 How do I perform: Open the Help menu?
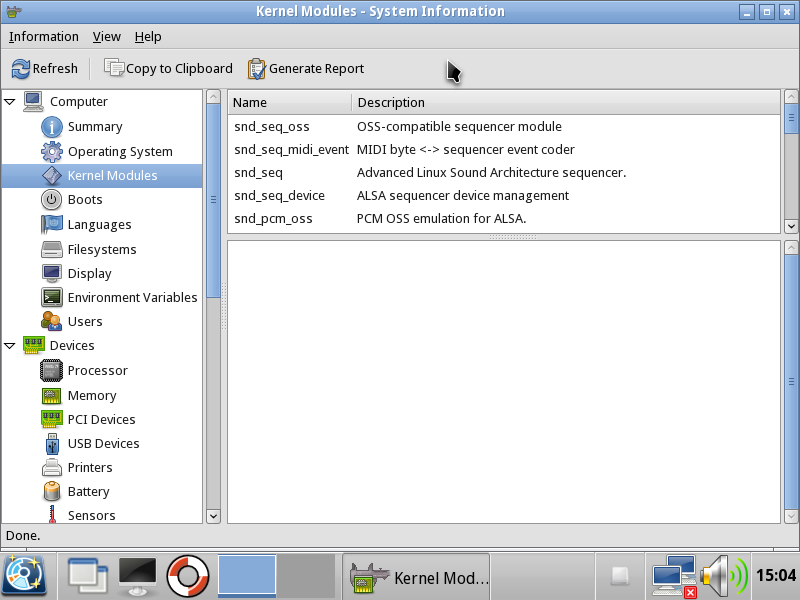click(148, 37)
